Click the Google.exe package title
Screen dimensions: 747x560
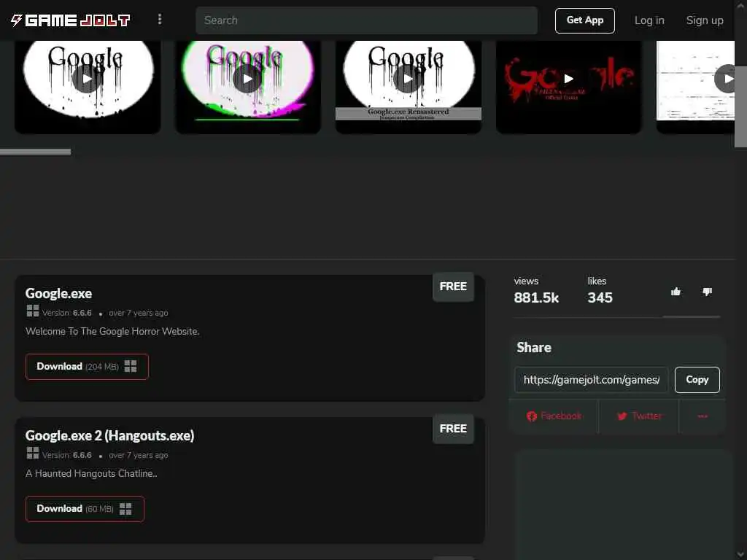pyautogui.click(x=58, y=293)
